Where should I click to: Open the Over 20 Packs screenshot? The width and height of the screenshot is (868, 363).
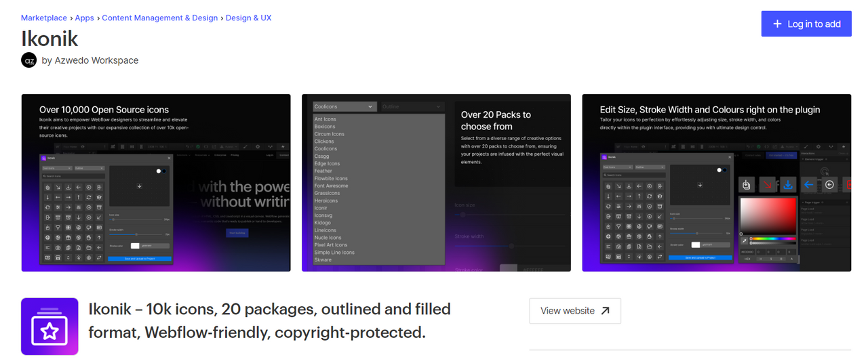(436, 183)
